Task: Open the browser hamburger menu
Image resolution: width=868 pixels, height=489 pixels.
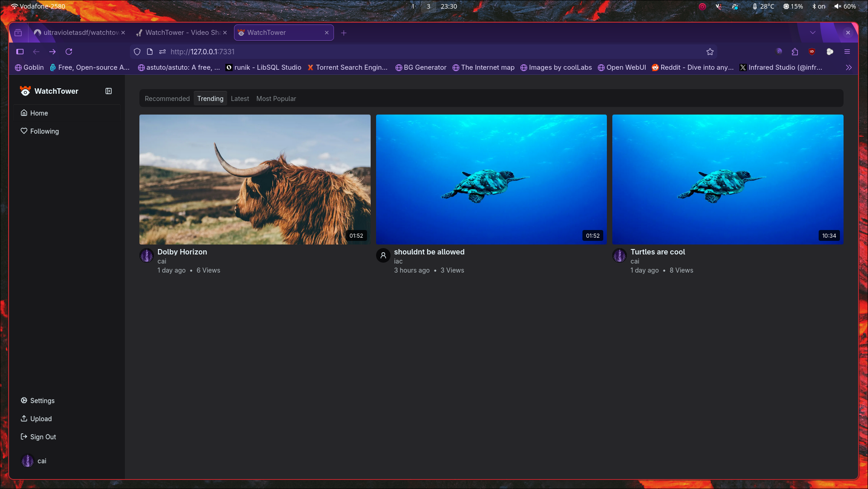Action: coord(847,52)
